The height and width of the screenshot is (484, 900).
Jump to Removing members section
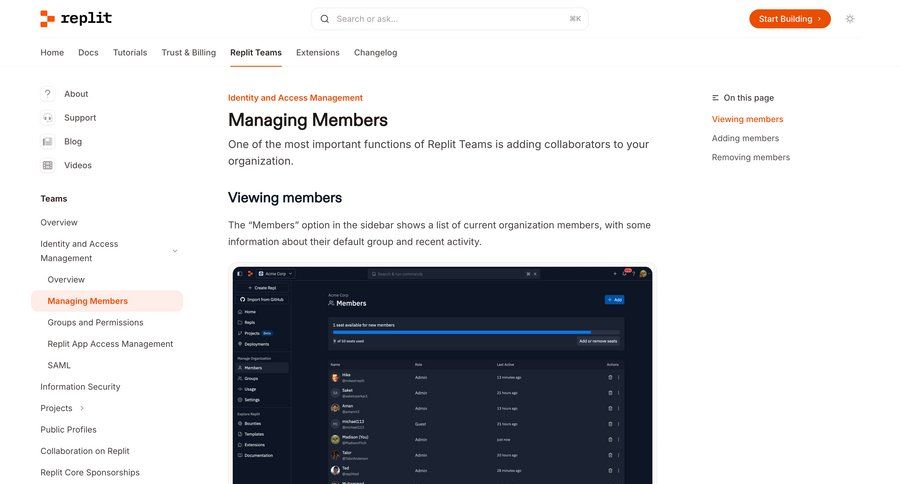[751, 157]
